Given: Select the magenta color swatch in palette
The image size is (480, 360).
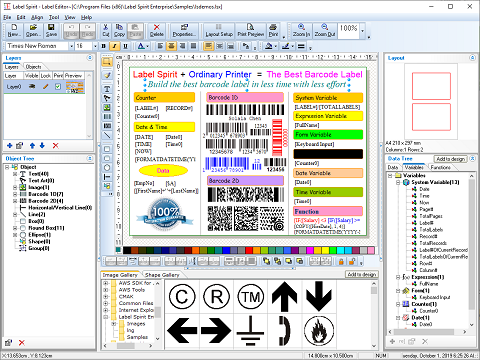Looking at the screenshot, I should pyautogui.click(x=310, y=250).
